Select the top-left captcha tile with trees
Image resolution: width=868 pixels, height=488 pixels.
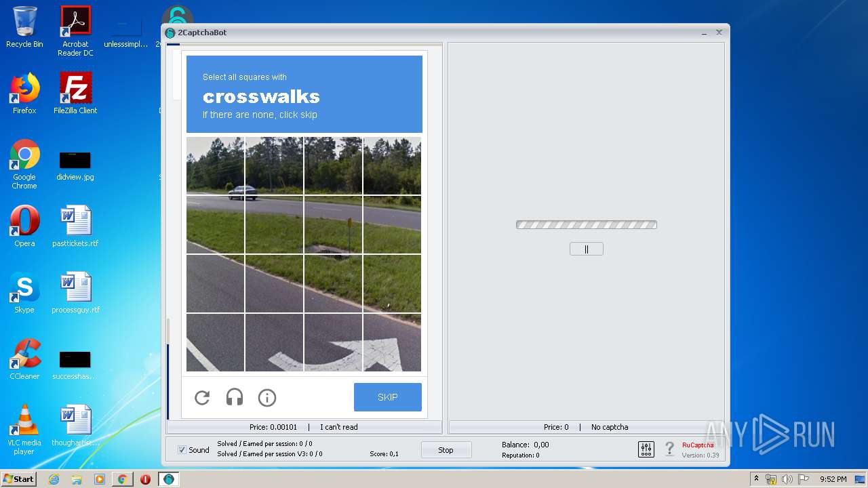point(216,166)
